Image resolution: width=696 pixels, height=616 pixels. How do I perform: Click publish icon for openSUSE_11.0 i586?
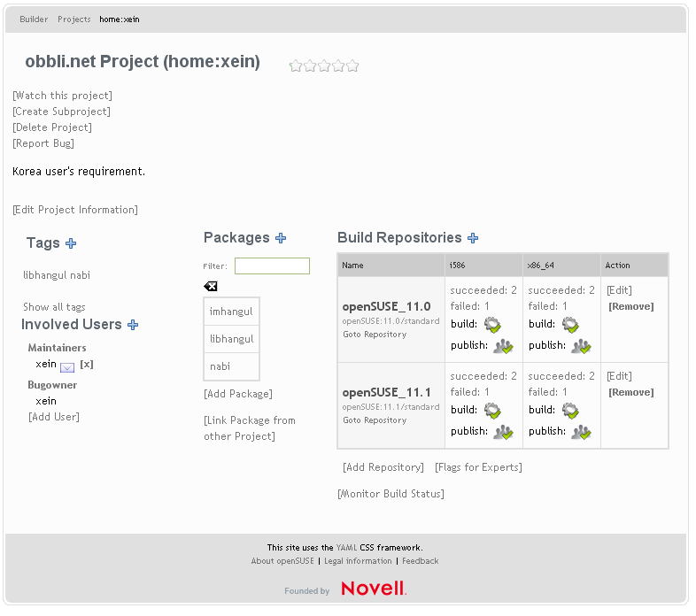point(503,346)
